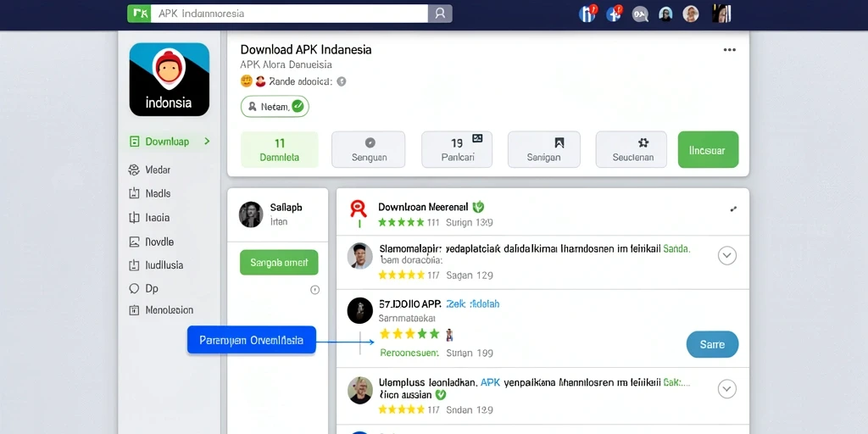This screenshot has width=868, height=434.
Task: Open Menolasion in the sidebar
Action: coord(170,310)
